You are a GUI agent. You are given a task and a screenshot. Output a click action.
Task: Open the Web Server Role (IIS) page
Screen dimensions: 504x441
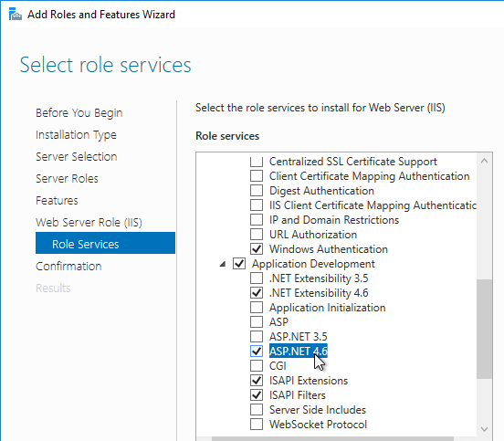click(89, 223)
